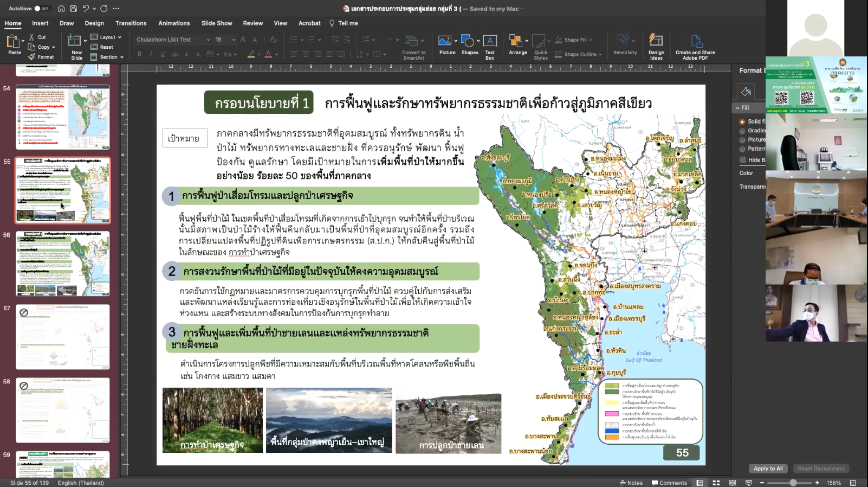
Task: Open the Transitions tab
Action: pyautogui.click(x=131, y=23)
